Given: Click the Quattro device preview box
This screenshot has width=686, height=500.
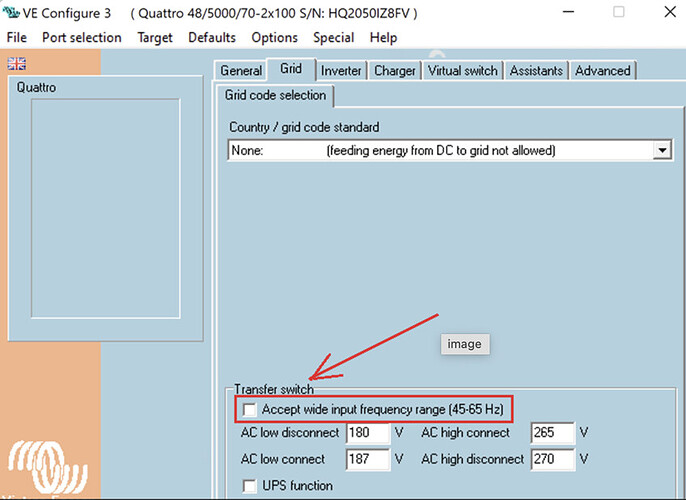Looking at the screenshot, I should pos(105,208).
